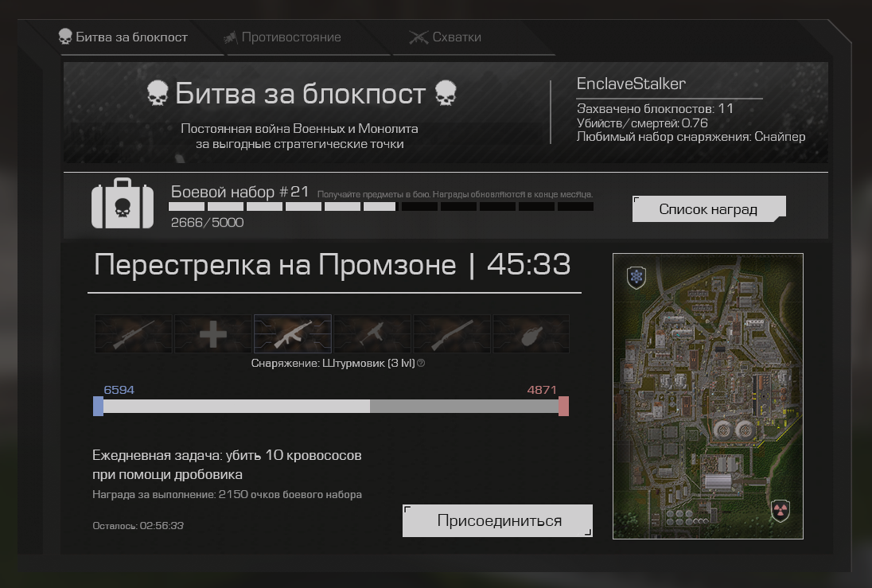The image size is (872, 588).
Task: Click the 45:33 match timer
Action: click(x=529, y=264)
